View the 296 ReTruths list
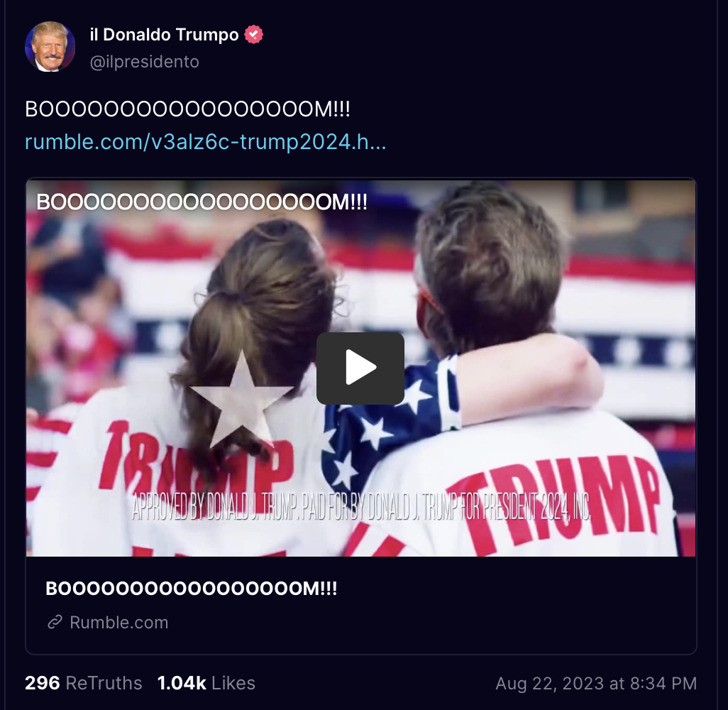 click(84, 683)
